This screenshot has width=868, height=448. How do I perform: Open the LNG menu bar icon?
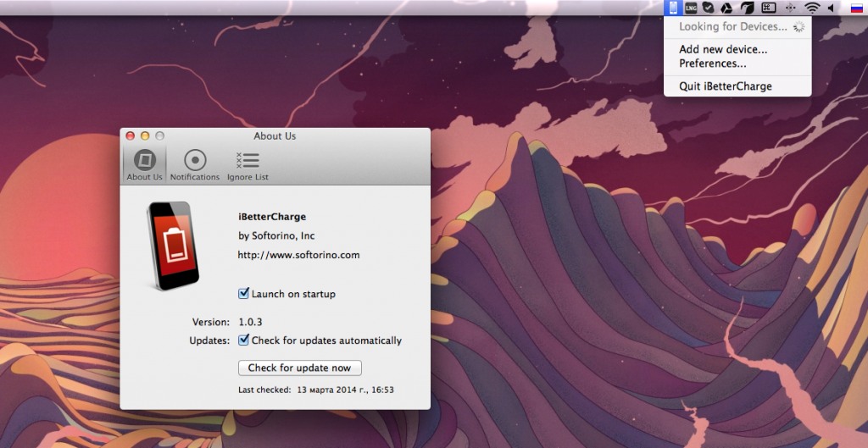tap(690, 8)
